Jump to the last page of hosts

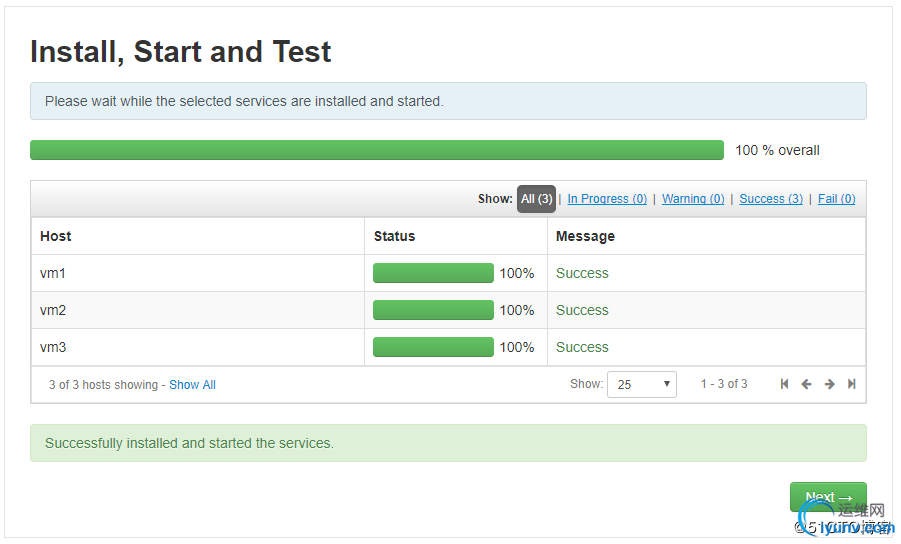(852, 384)
